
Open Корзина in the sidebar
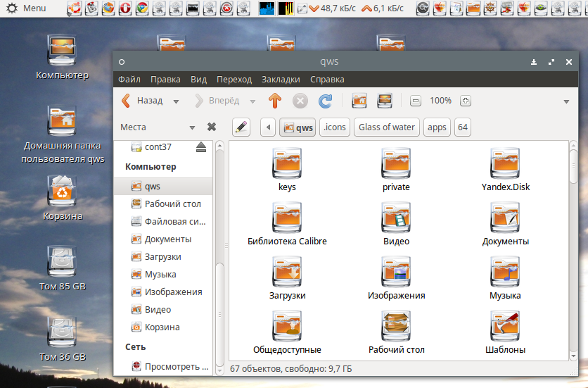(x=163, y=327)
